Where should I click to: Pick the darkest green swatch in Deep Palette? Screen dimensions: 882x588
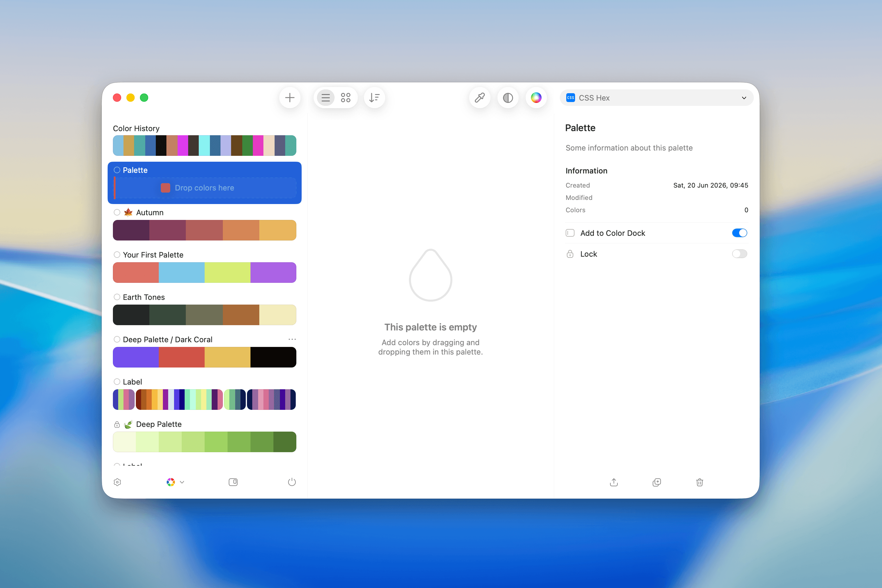point(285,442)
